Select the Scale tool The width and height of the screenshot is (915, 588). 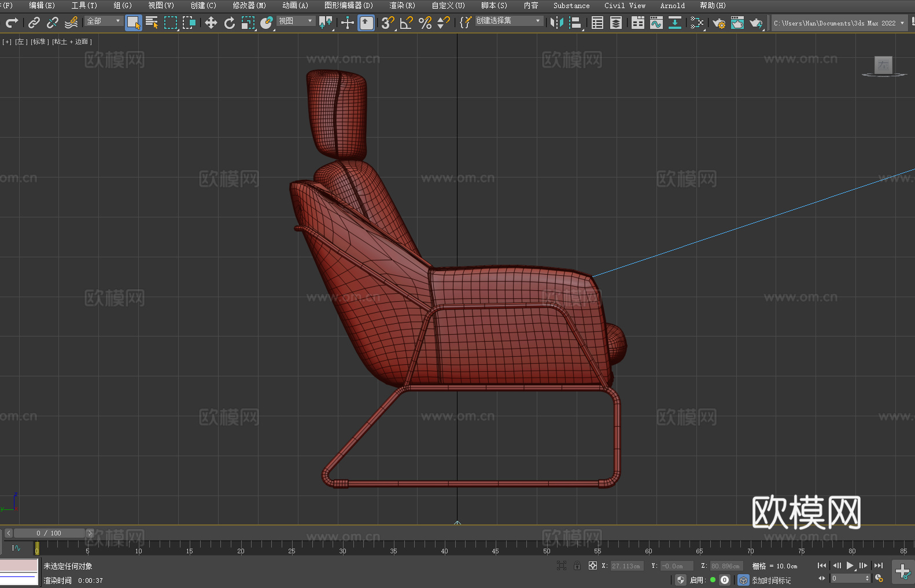tap(248, 23)
